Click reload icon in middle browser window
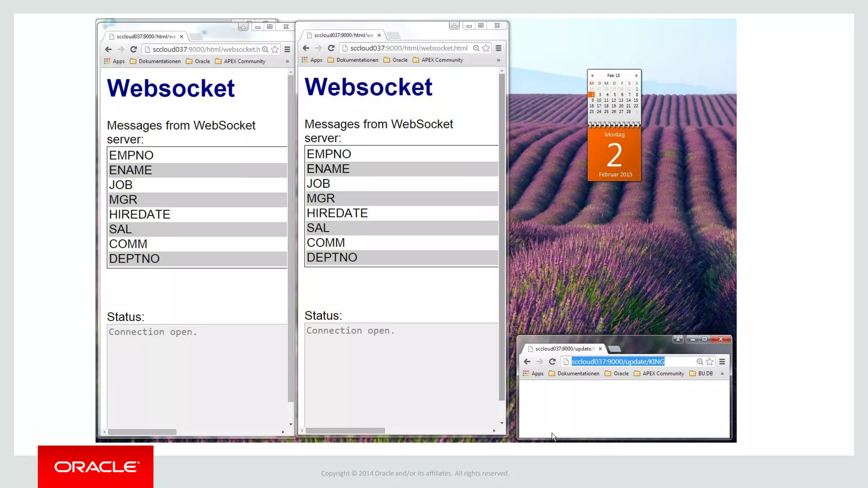The width and height of the screenshot is (868, 488). 331,48
